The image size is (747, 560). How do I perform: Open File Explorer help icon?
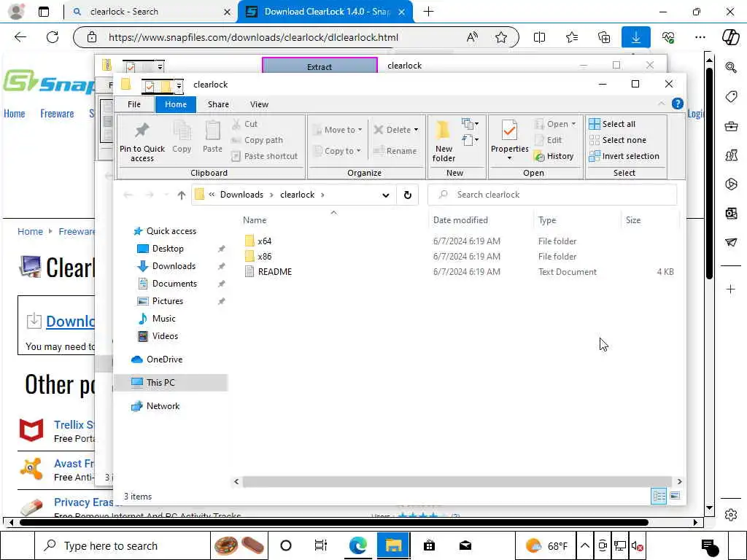(677, 104)
